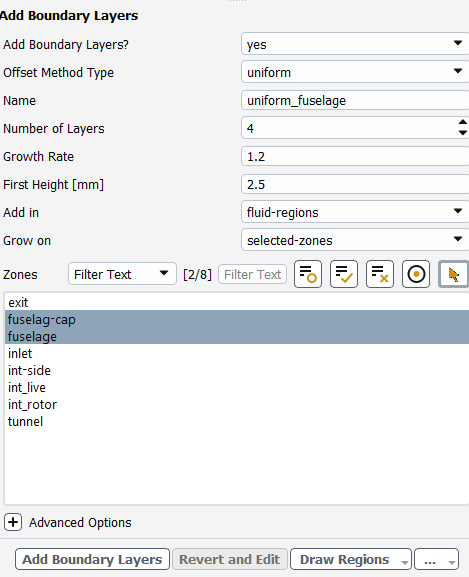Expand Advanced Options plus box
Screen dimensions: 469x577
point(13,523)
